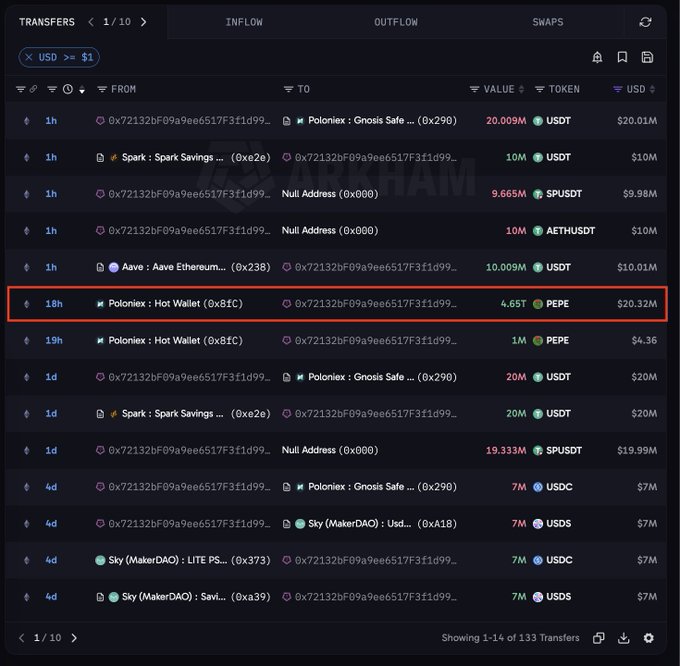Open Aave Ethereum (0x238) entity
The image size is (680, 666).
tap(196, 267)
